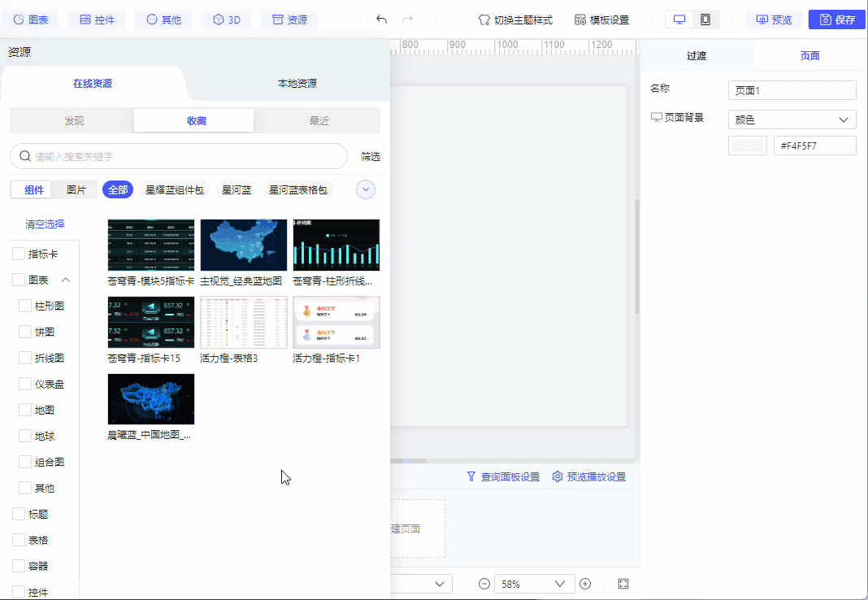Image resolution: width=868 pixels, height=600 pixels.
Task: Click the undo arrow icon
Action: click(x=381, y=20)
